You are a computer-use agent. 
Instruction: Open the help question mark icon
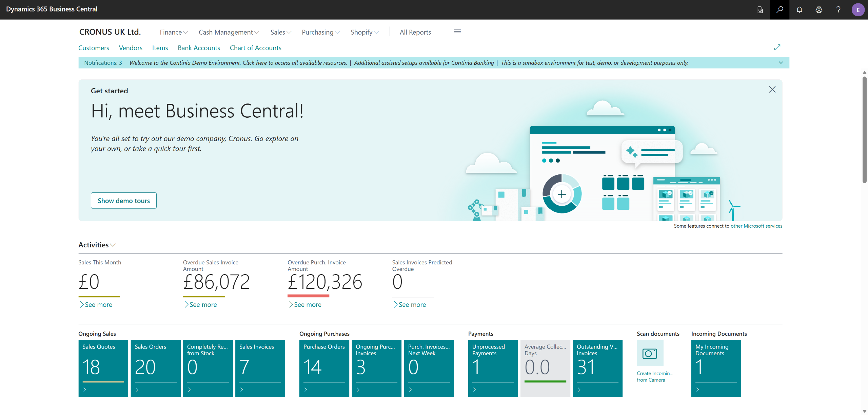[x=838, y=10]
